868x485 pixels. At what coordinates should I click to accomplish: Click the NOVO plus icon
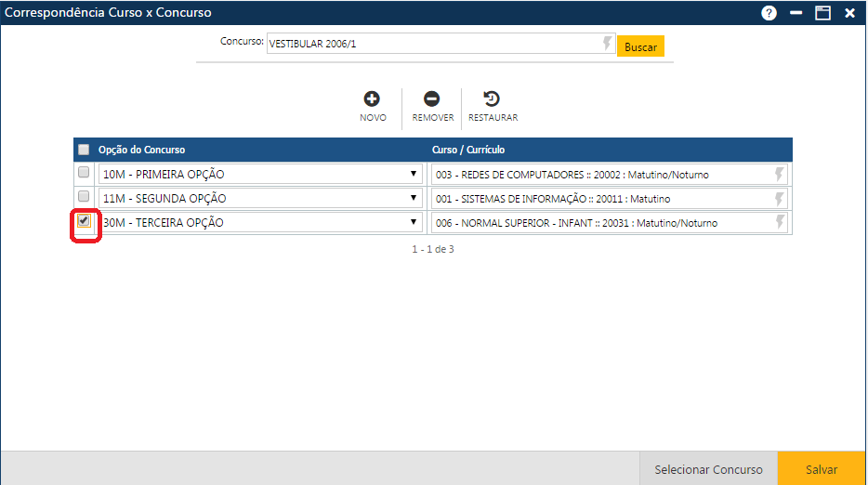coord(372,99)
